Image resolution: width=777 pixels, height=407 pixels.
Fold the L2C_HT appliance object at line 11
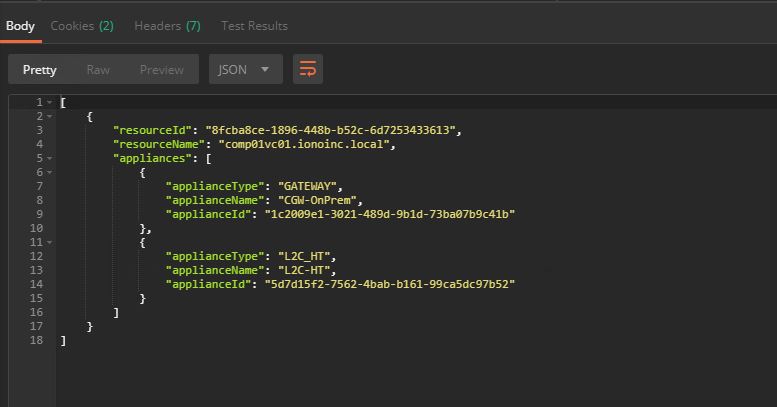(50, 242)
